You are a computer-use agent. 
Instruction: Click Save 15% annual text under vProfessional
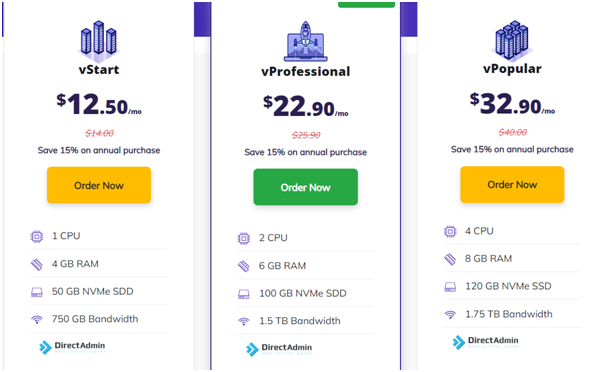[x=305, y=152]
